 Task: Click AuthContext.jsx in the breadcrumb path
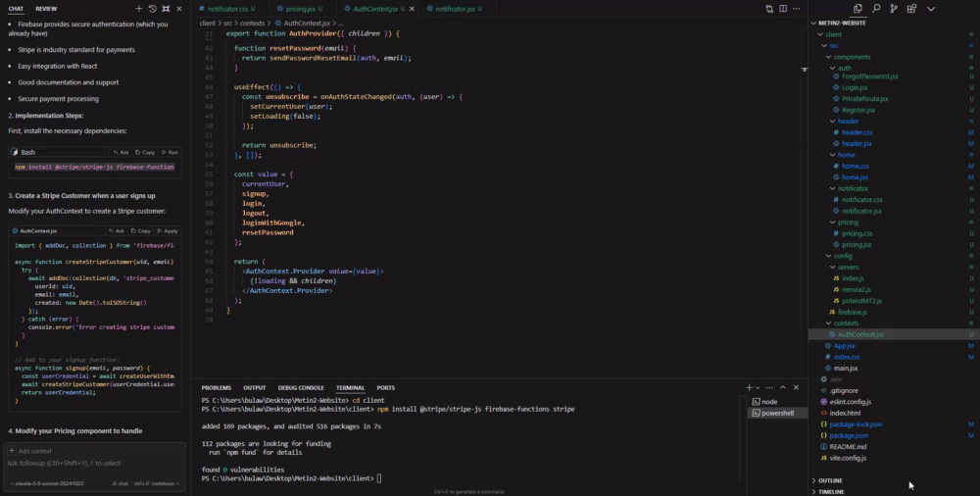[x=306, y=24]
